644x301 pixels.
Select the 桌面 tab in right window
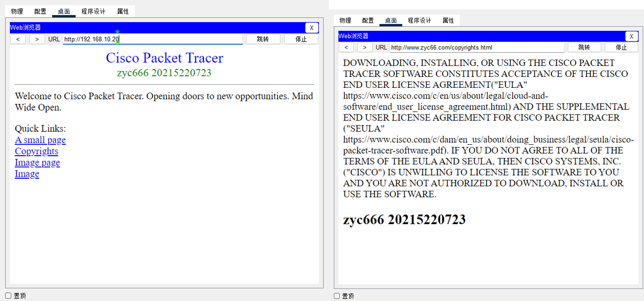coord(391,20)
